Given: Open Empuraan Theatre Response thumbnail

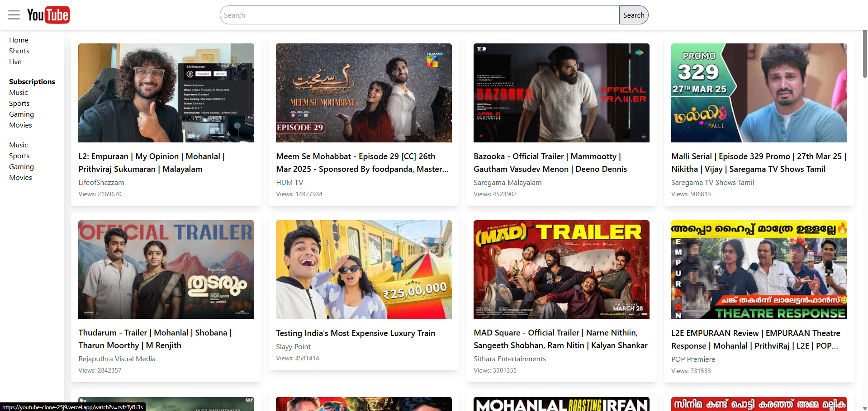Looking at the screenshot, I should [759, 269].
